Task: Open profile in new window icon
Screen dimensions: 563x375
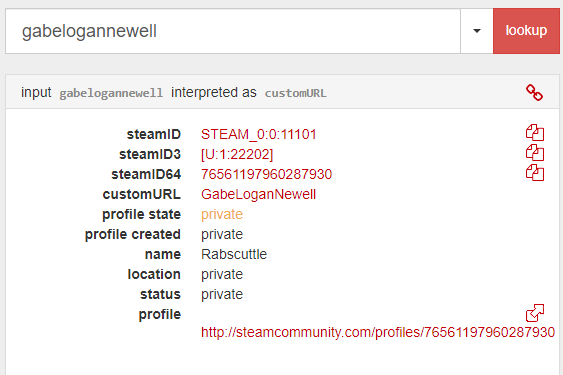Action: (x=535, y=313)
